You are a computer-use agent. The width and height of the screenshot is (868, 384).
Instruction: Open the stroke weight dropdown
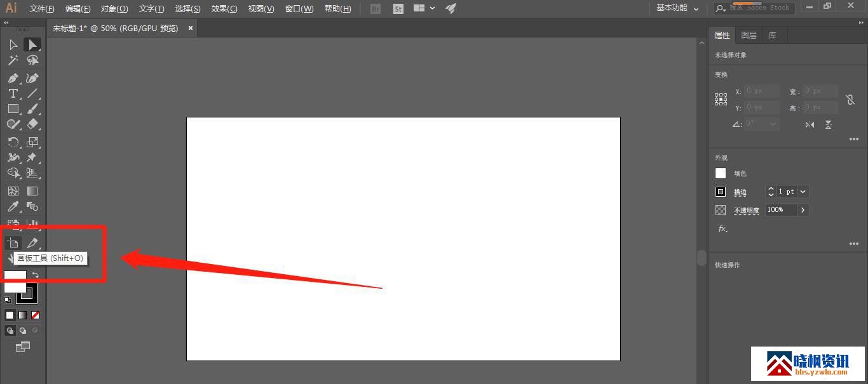click(x=803, y=192)
